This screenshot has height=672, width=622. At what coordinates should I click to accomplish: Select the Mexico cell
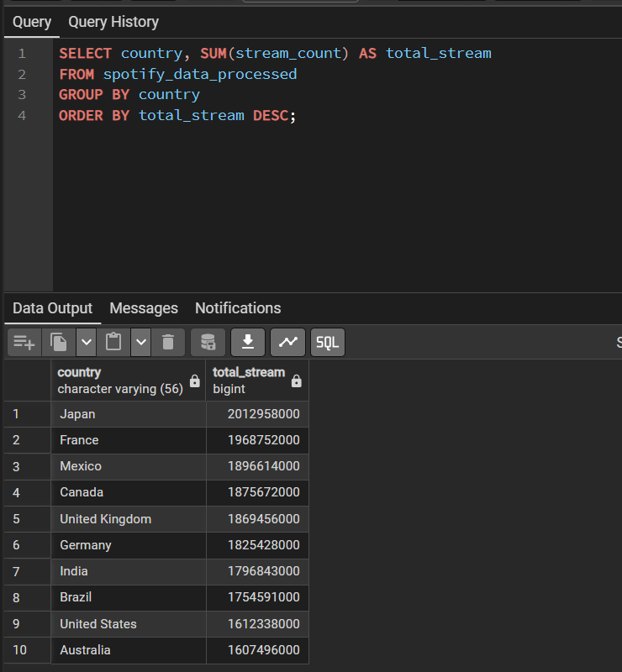point(129,466)
